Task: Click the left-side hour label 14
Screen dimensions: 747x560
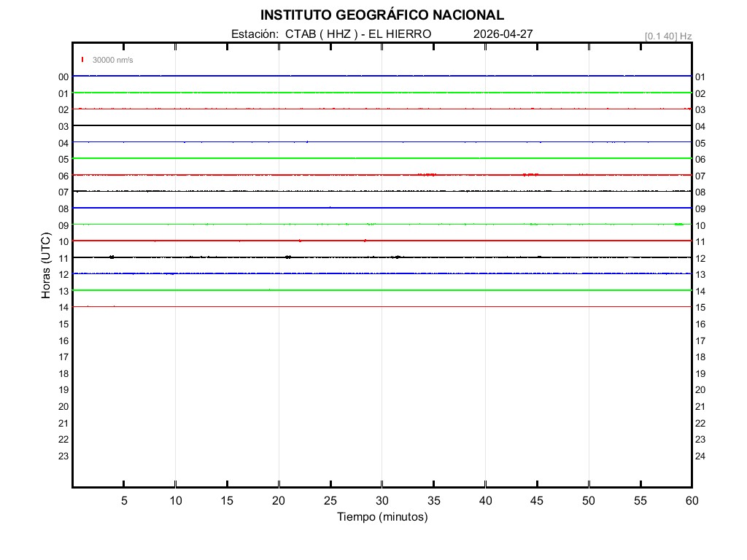Action: point(63,308)
